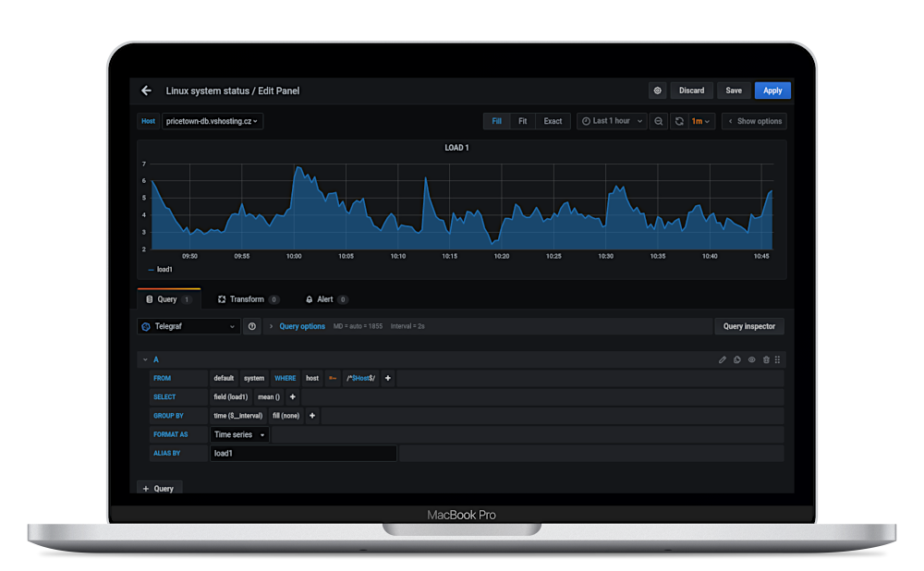
Task: Click the default retention policy segment
Action: pos(224,378)
